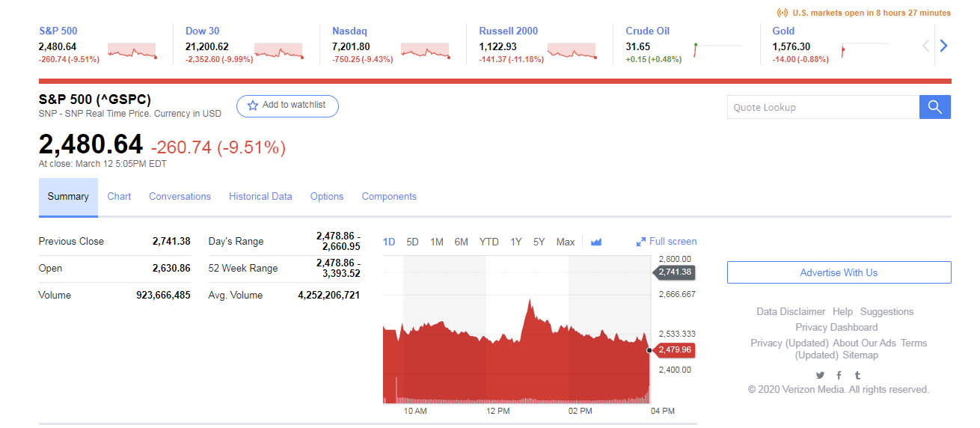The width and height of the screenshot is (980, 428).
Task: Open the Tumblr icon in footer
Action: 857,375
